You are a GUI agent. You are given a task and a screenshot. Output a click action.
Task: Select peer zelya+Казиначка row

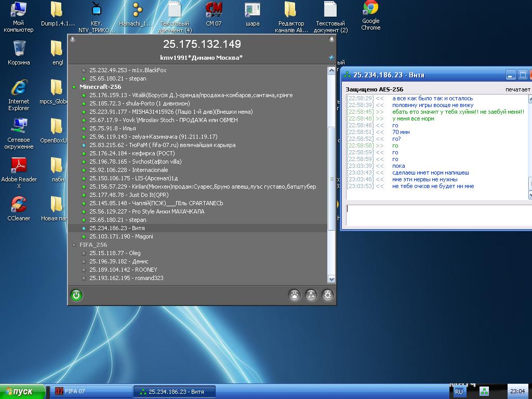point(153,137)
